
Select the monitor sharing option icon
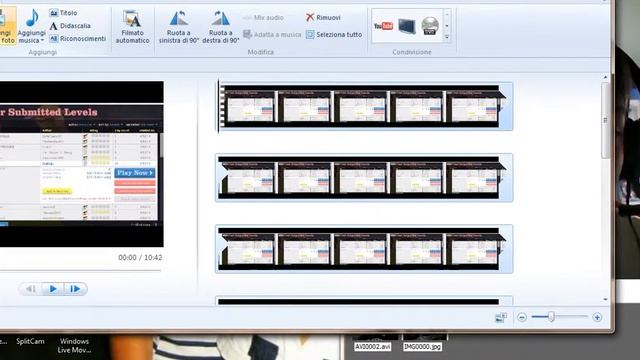pyautogui.click(x=407, y=26)
